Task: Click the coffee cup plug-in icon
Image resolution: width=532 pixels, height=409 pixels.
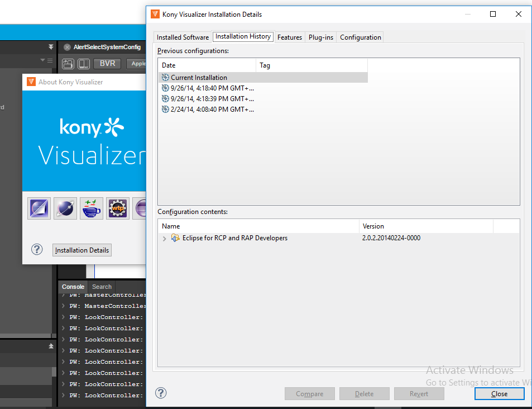Action: click(92, 208)
